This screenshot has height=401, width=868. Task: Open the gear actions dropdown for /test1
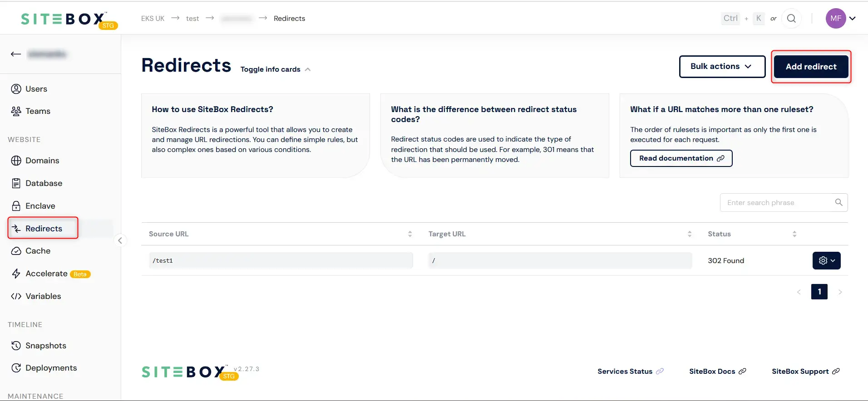(827, 261)
